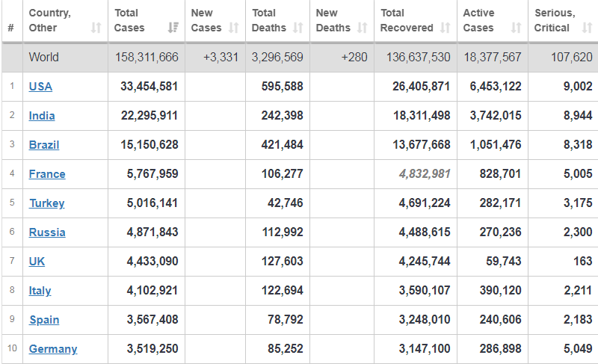Viewport: 598px width, 364px height.
Task: Select Germany total cases 3,519,250
Action: pyautogui.click(x=152, y=349)
